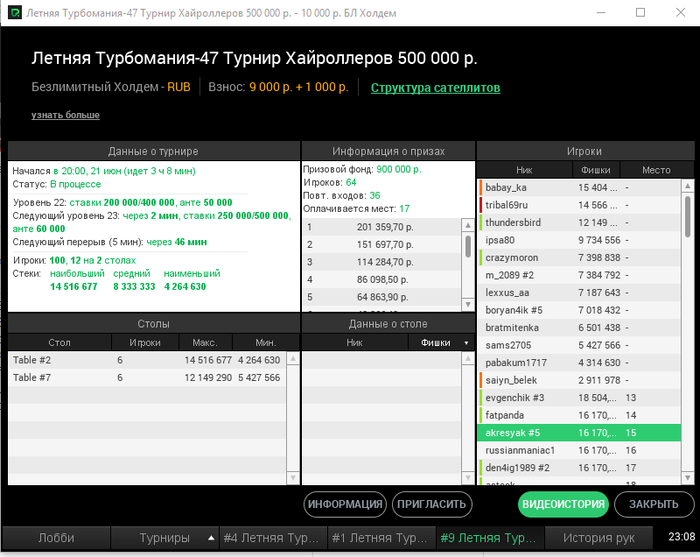Viewport: 700px width, 557px height.
Task: Select player fatpanda
Action: click(579, 415)
